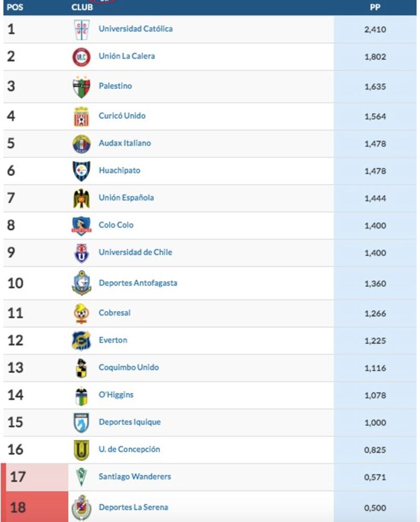Open the Universidad de Chile crest
The width and height of the screenshot is (420, 522).
(81, 253)
